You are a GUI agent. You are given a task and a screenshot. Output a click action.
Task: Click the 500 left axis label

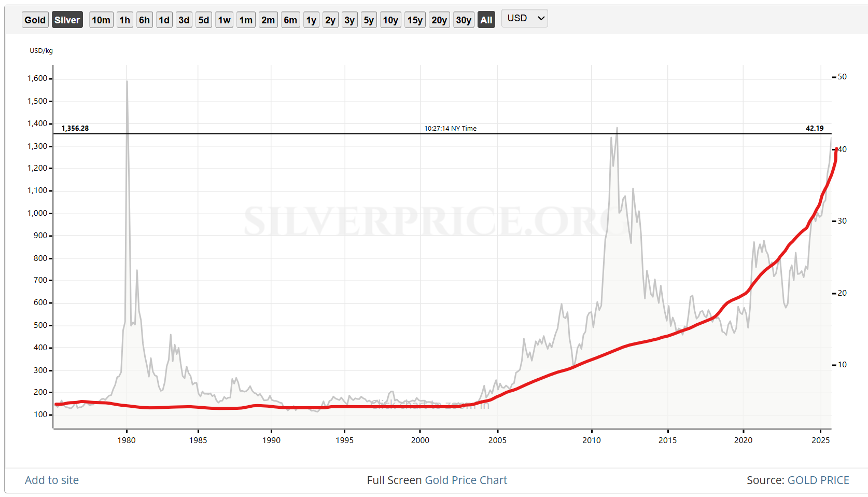pyautogui.click(x=40, y=325)
